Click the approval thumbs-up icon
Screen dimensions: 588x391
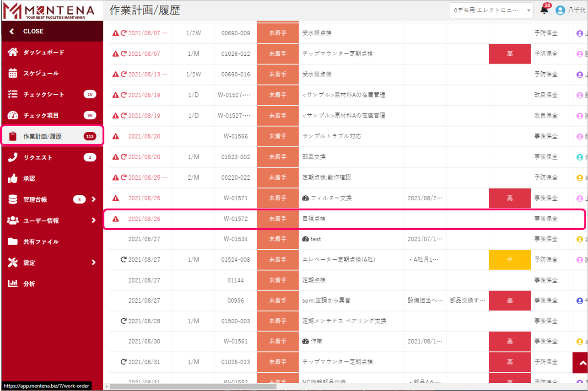click(x=13, y=178)
